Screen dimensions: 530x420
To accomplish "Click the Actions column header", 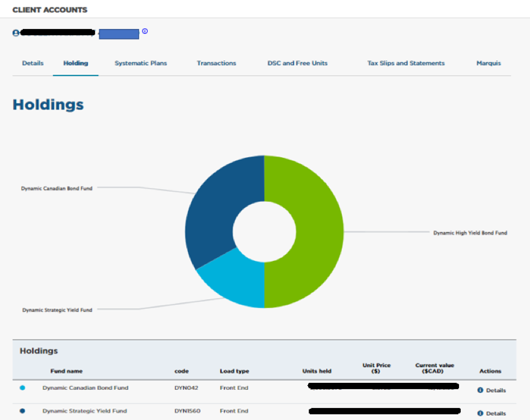I will coord(490,371).
